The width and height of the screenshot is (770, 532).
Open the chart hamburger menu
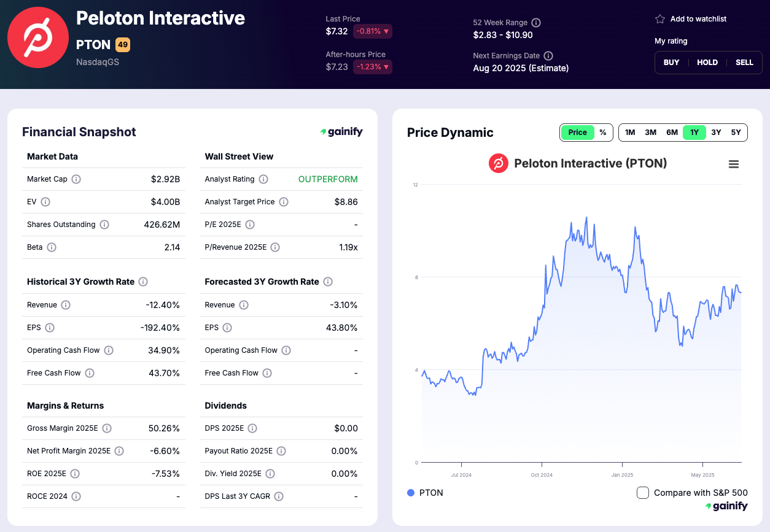pos(733,164)
